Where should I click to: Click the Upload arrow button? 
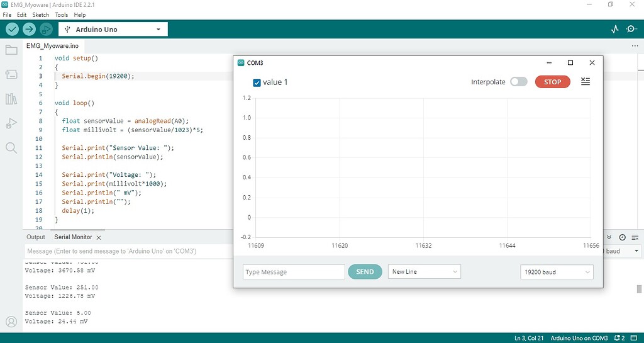(x=29, y=29)
